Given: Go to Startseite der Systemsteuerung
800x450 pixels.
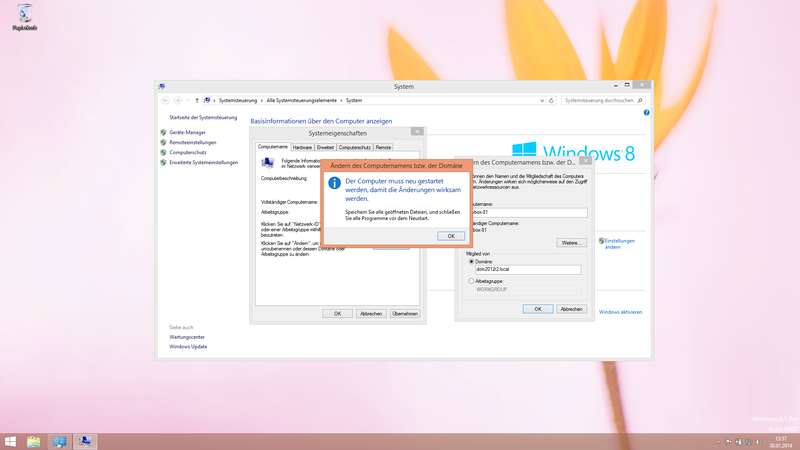Looking at the screenshot, I should [x=203, y=117].
